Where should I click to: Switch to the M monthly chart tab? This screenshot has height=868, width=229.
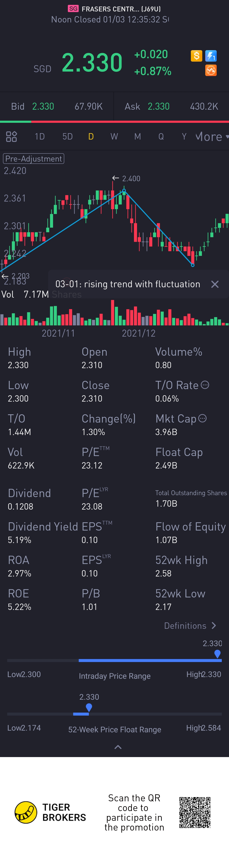pos(137,137)
